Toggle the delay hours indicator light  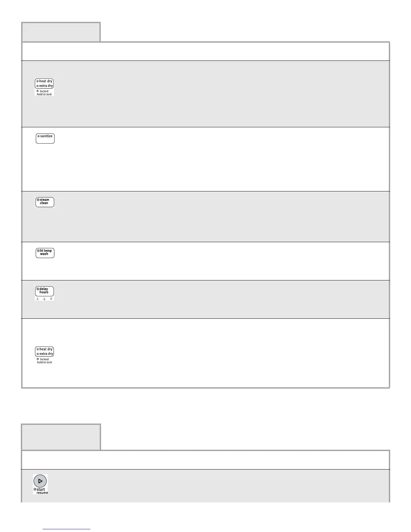click(38, 289)
